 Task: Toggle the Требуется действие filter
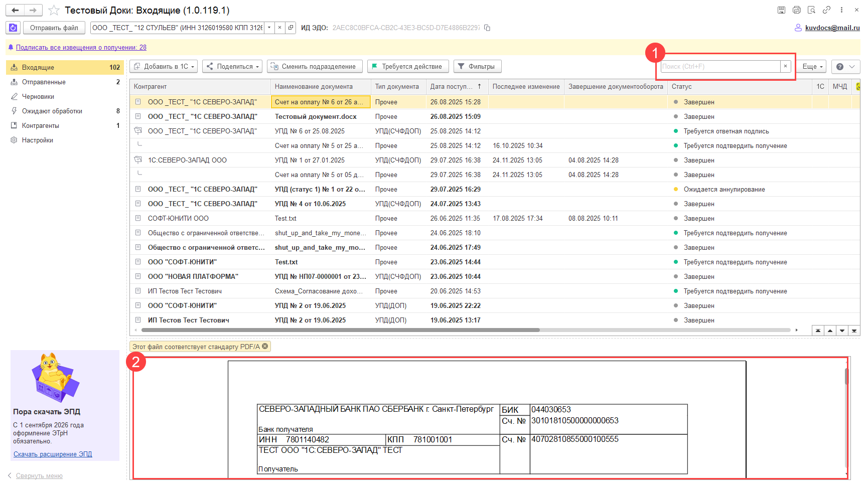(x=407, y=66)
